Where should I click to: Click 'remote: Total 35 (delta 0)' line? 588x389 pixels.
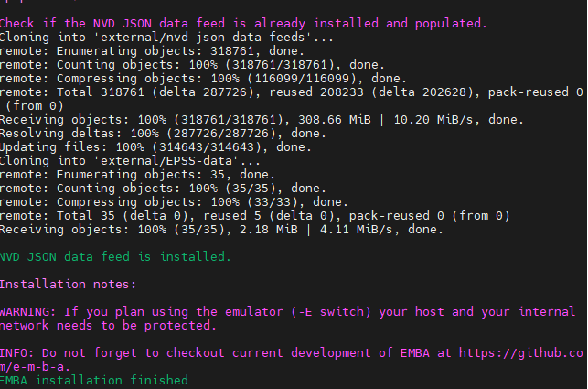click(254, 216)
